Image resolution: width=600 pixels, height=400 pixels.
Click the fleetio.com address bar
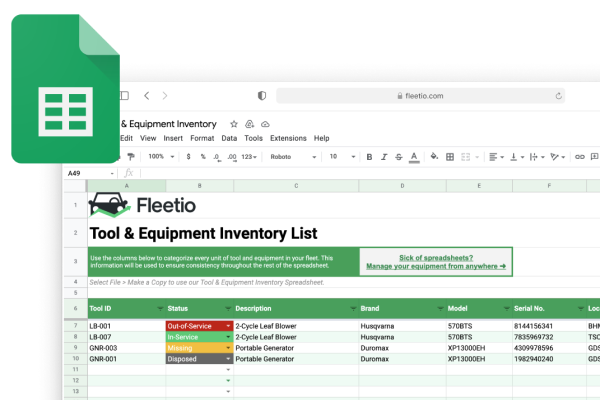(x=421, y=96)
